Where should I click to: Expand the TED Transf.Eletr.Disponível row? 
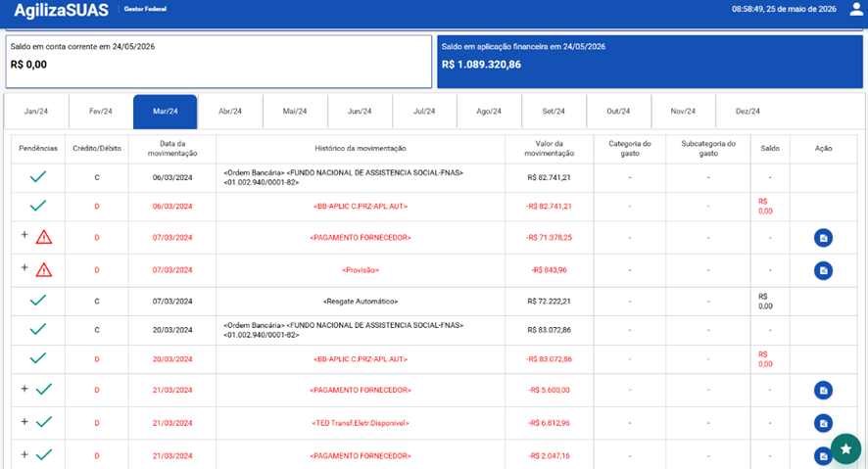coord(24,421)
